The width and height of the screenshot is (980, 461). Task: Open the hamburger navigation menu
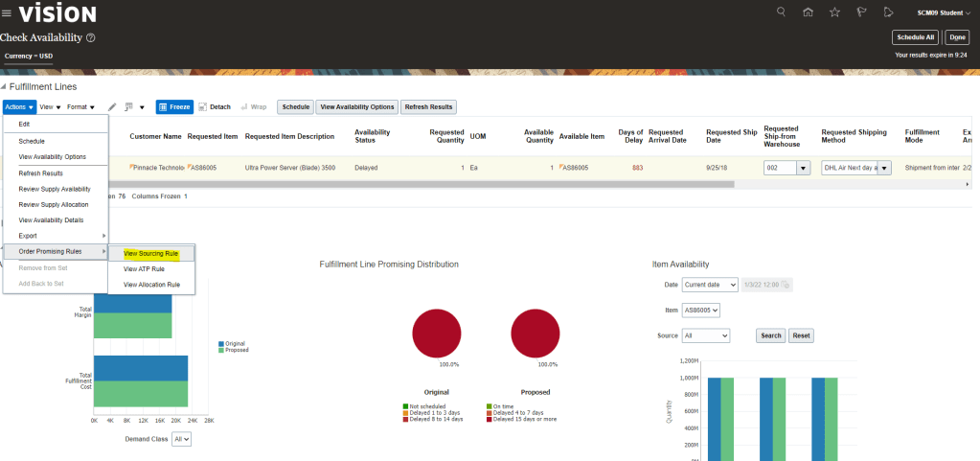[7, 12]
